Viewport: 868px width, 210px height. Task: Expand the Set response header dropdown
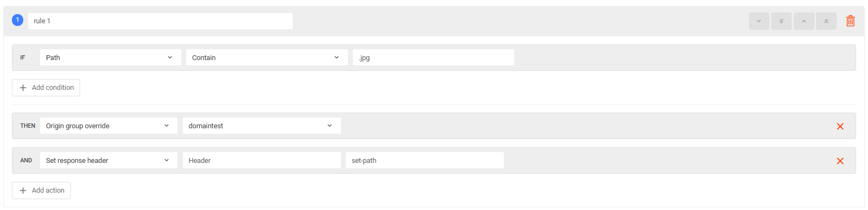coord(109,160)
